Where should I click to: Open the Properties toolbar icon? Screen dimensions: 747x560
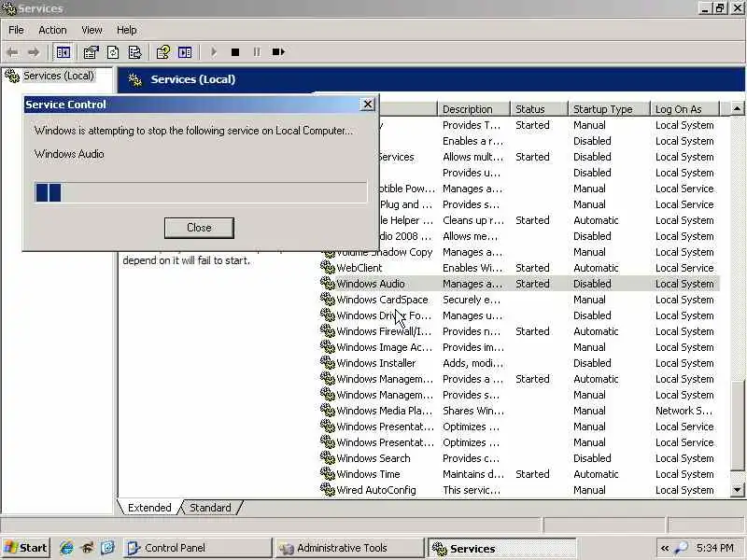91,52
